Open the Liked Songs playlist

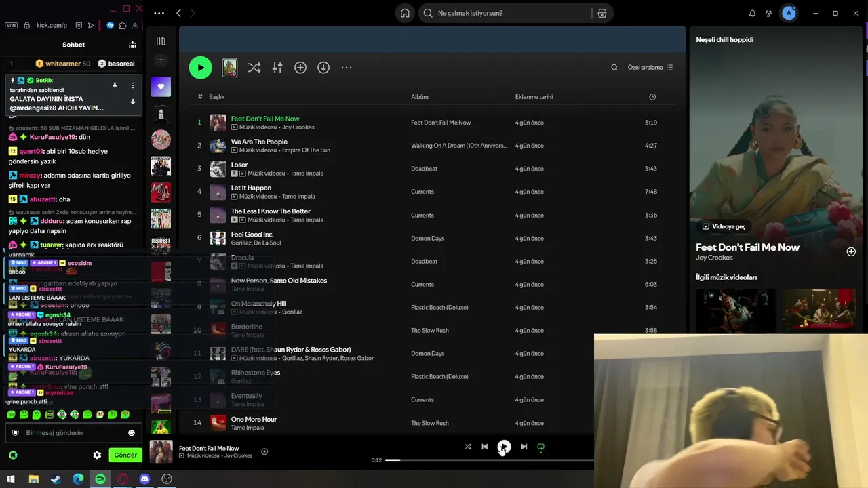coord(161,87)
